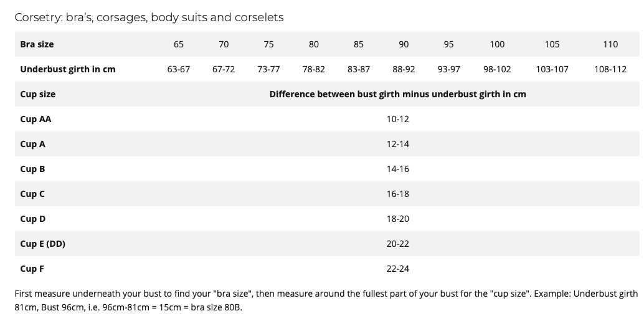This screenshot has height=326, width=644.
Task: Click the 16-18 value for Cup C
Action: 397,194
